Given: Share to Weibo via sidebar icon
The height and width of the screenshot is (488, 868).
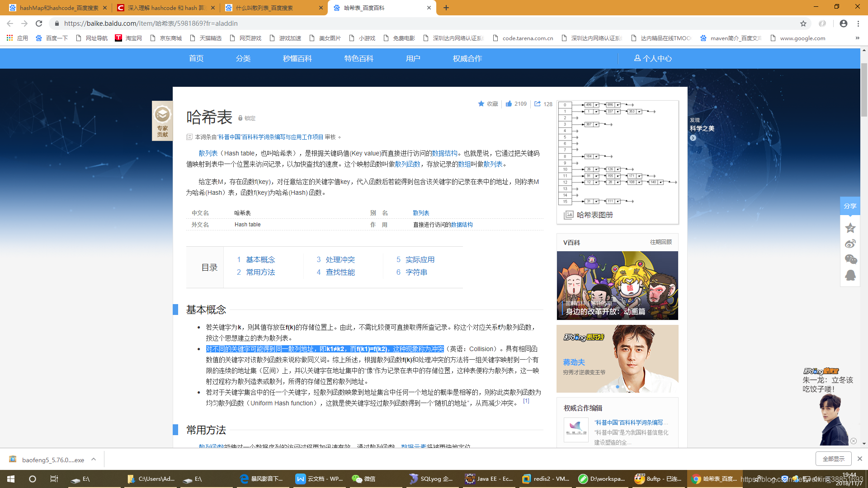Looking at the screenshot, I should (x=850, y=244).
